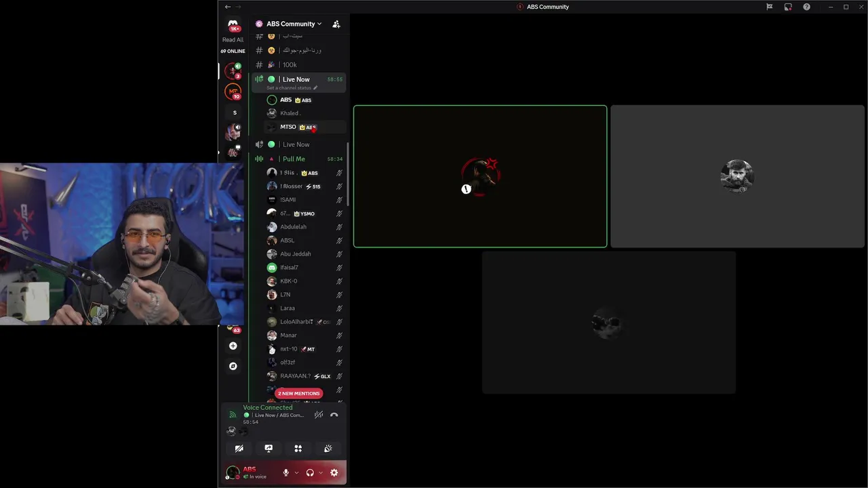Click user Khaled in Live Now channel
Screen dimensions: 868x488
point(304,113)
